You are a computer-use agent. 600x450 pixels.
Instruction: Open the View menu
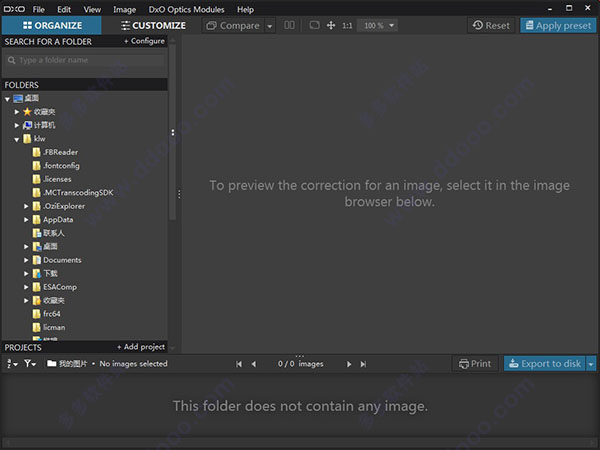(92, 9)
